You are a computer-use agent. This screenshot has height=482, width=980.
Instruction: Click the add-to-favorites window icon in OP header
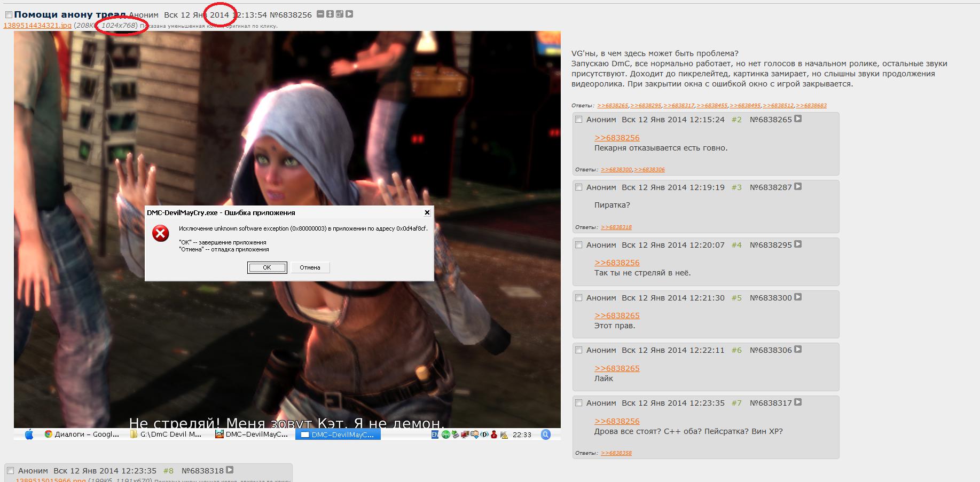pyautogui.click(x=340, y=14)
